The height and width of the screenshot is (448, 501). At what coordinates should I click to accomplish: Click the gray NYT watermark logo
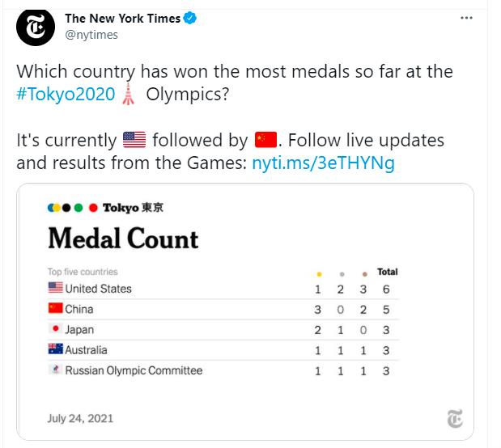point(455,418)
